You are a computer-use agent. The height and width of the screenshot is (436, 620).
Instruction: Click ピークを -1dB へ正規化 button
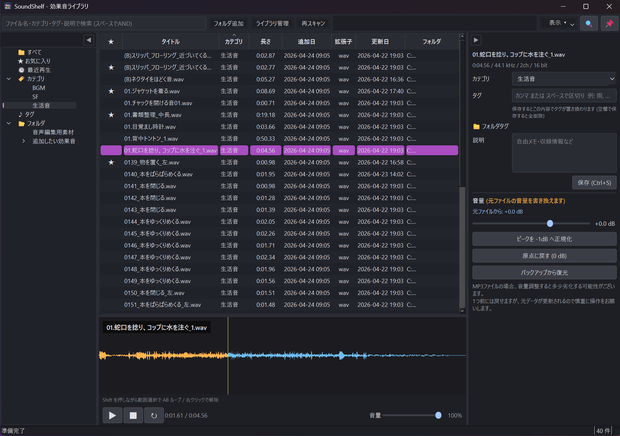click(544, 239)
